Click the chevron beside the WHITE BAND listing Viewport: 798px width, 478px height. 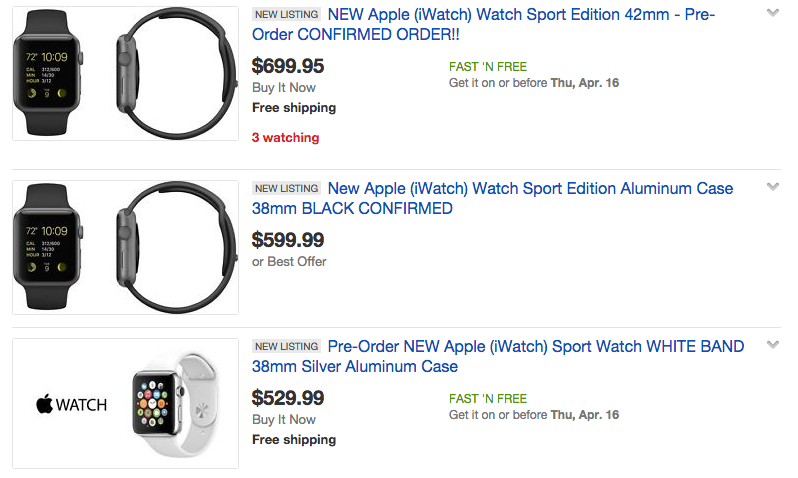[x=772, y=345]
